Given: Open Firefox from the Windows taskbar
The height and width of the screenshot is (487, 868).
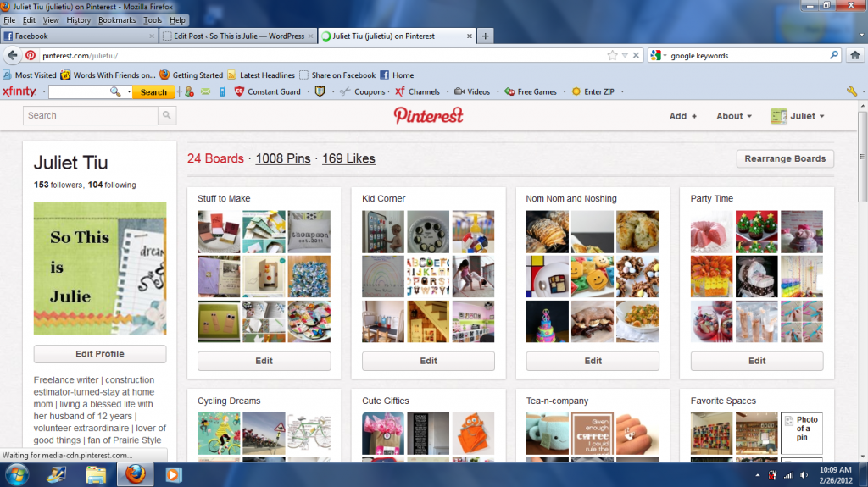Looking at the screenshot, I should (135, 475).
